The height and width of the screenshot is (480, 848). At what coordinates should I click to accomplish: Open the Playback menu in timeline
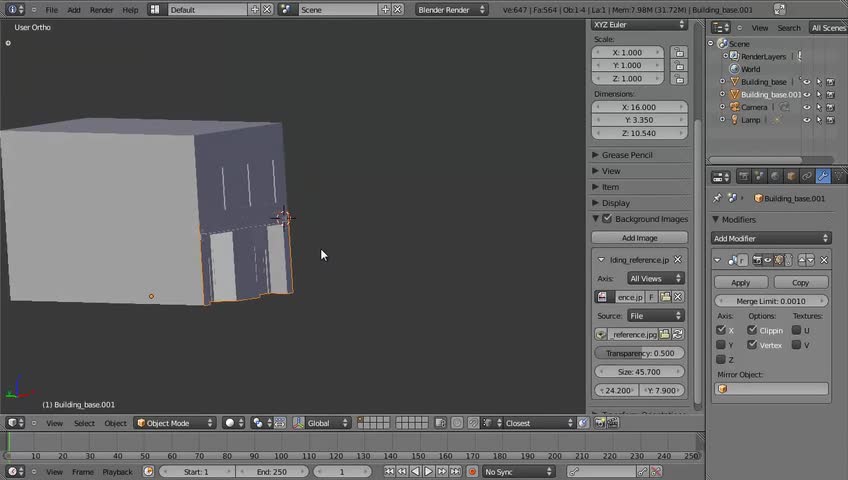point(117,472)
